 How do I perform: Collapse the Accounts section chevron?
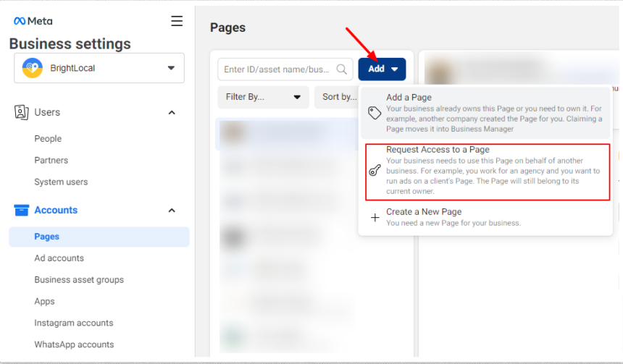point(172,211)
